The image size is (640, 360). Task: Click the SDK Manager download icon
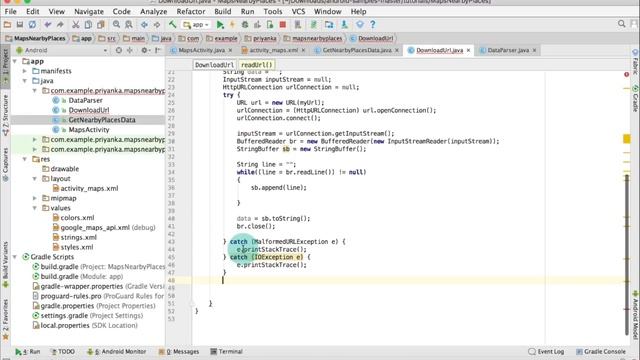point(344,25)
